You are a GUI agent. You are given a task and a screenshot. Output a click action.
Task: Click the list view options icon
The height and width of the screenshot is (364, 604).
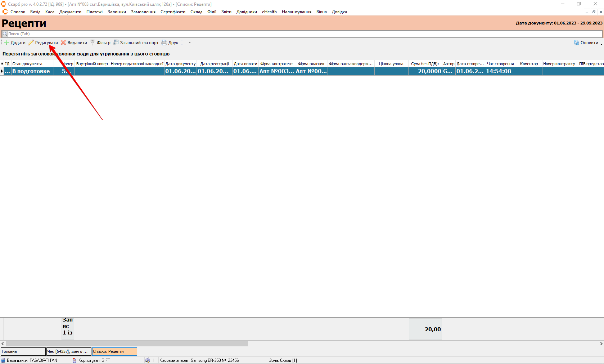coord(184,43)
